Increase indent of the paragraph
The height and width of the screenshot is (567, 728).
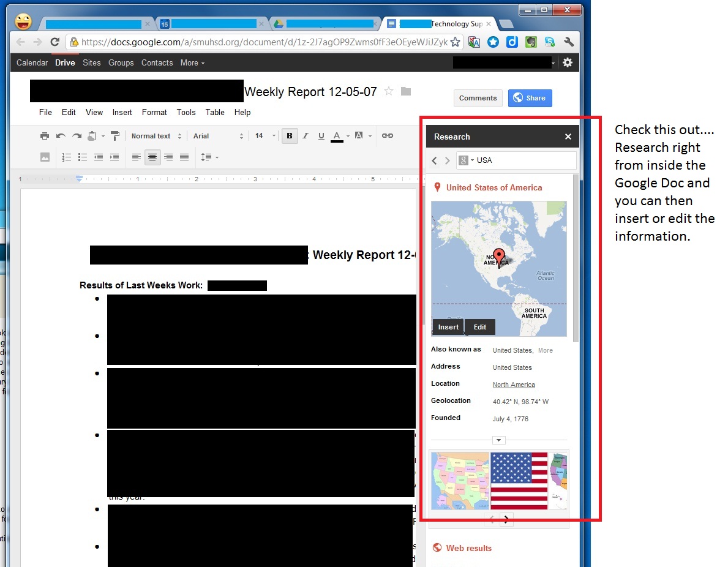pos(114,157)
